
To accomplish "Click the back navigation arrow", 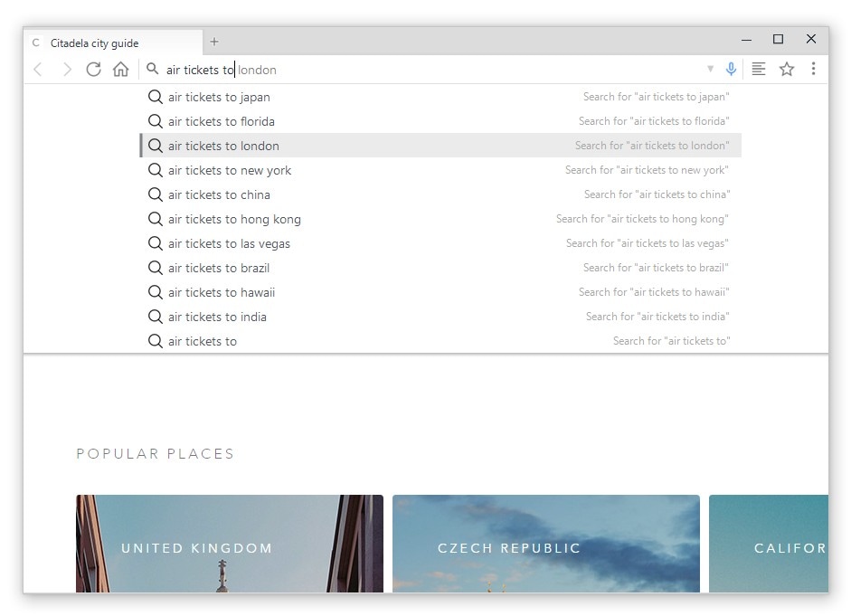I will (x=38, y=69).
